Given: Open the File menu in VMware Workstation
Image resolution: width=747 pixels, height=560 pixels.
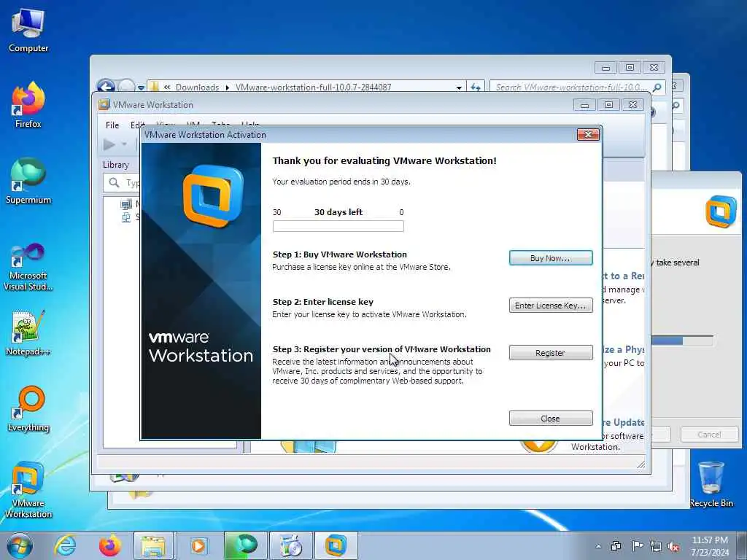Looking at the screenshot, I should pyautogui.click(x=112, y=125).
